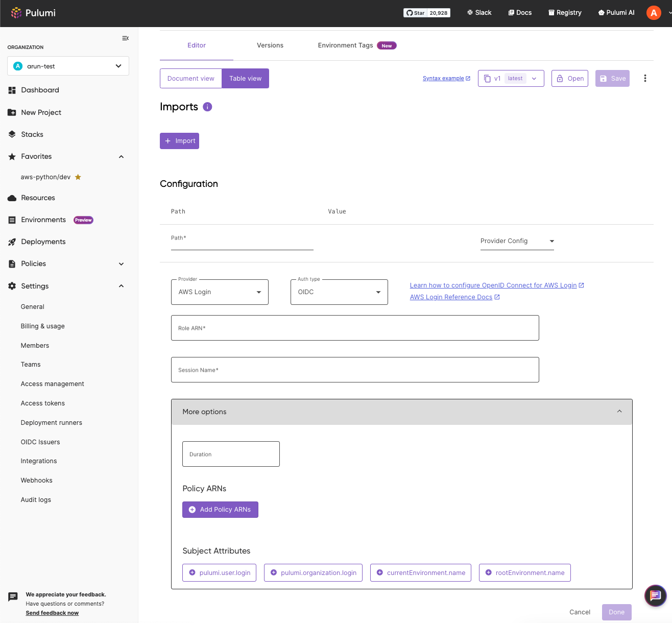Go to Access tokens
Screen dimensions: 672x623
[43, 403]
